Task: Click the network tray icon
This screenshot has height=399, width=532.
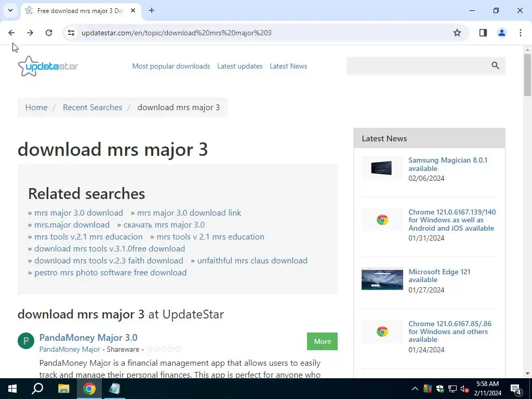Action: [453, 389]
